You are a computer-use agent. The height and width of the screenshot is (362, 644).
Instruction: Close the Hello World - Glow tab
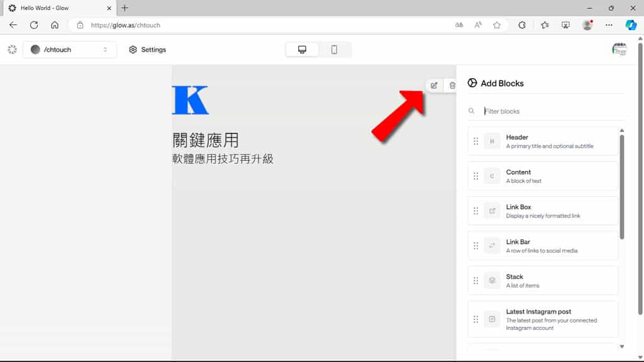click(x=109, y=8)
